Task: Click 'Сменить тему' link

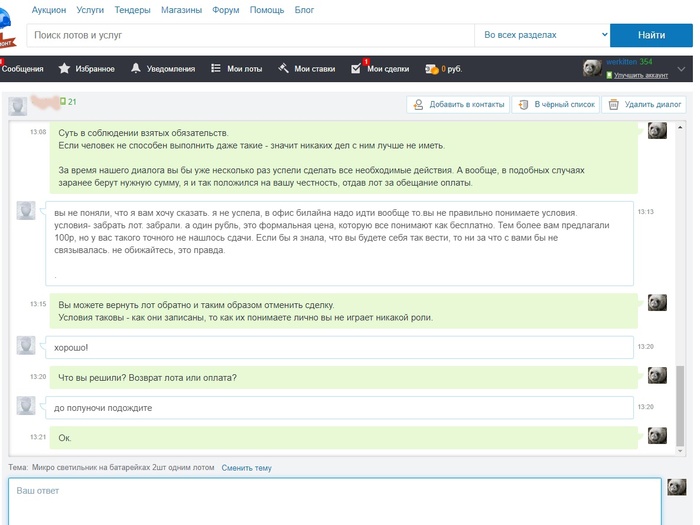Action: (246, 468)
